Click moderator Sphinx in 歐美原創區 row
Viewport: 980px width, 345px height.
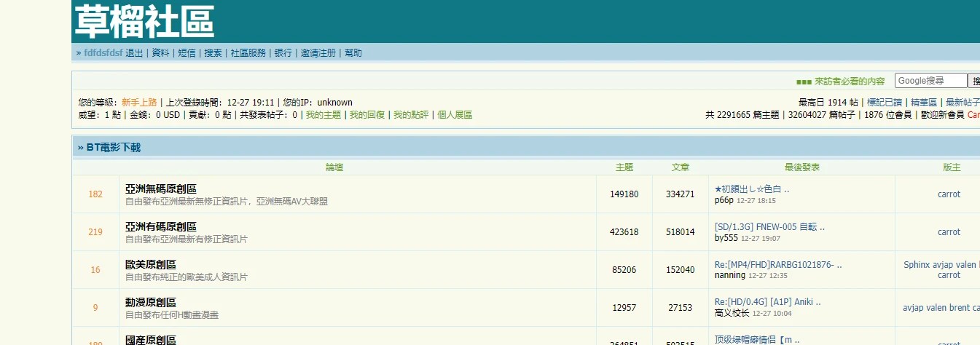[x=917, y=265]
